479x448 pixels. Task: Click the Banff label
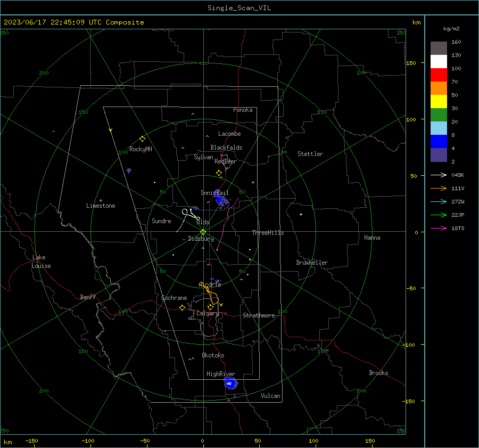pyautogui.click(x=88, y=297)
